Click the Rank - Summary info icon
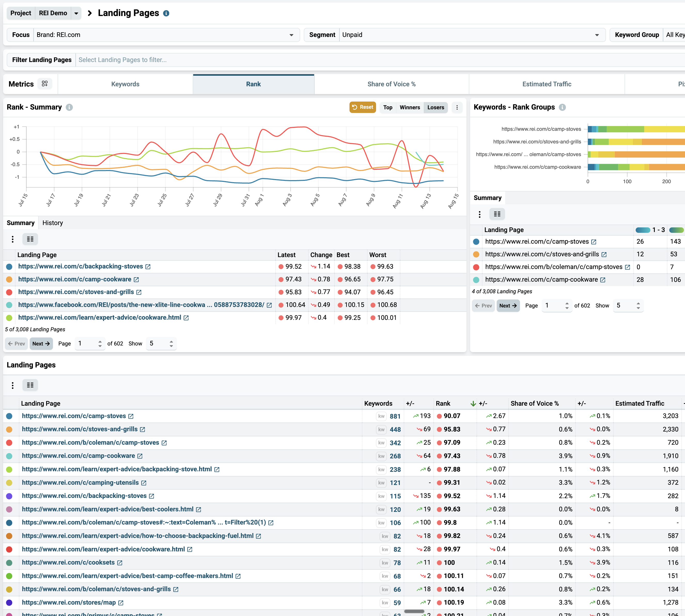The height and width of the screenshot is (616, 685). coord(69,107)
